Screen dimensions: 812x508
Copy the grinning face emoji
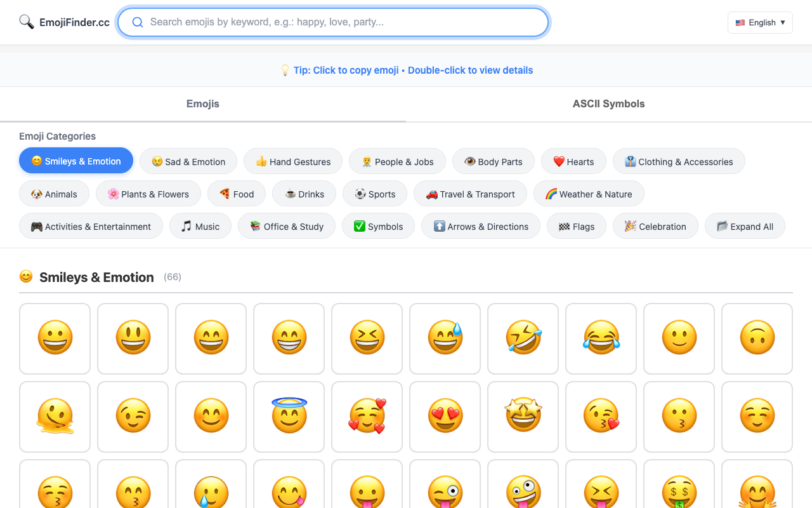[55, 338]
